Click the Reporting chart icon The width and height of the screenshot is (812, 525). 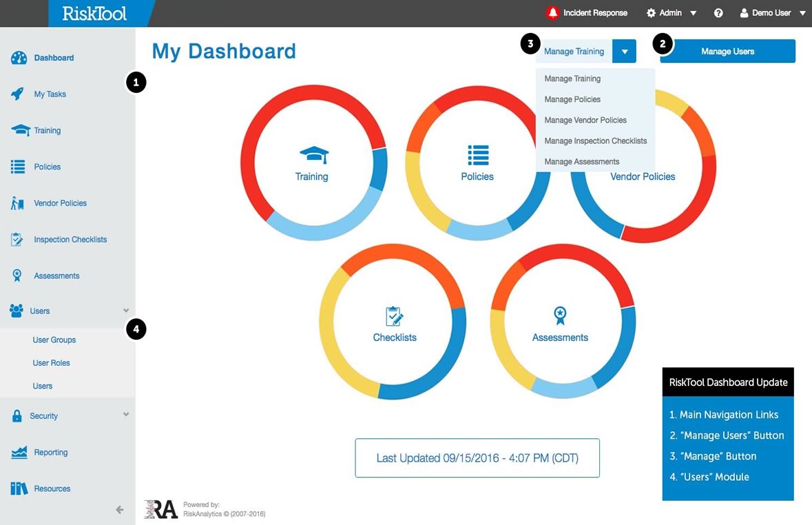point(19,452)
